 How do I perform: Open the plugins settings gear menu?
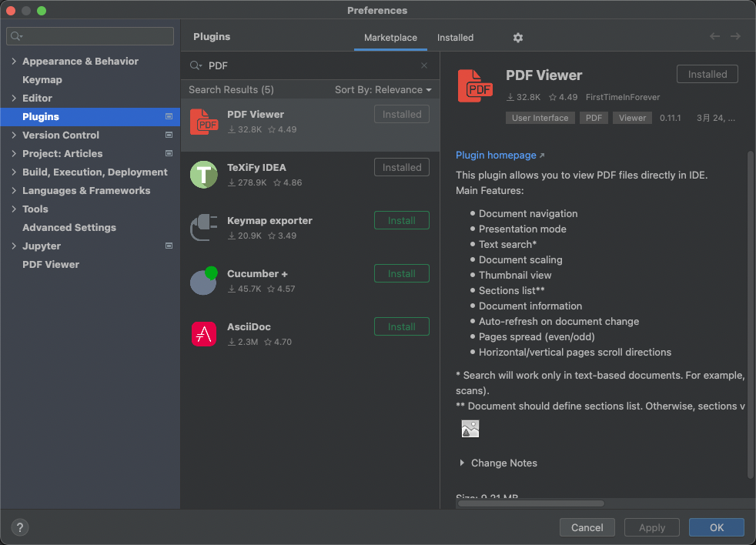click(517, 37)
